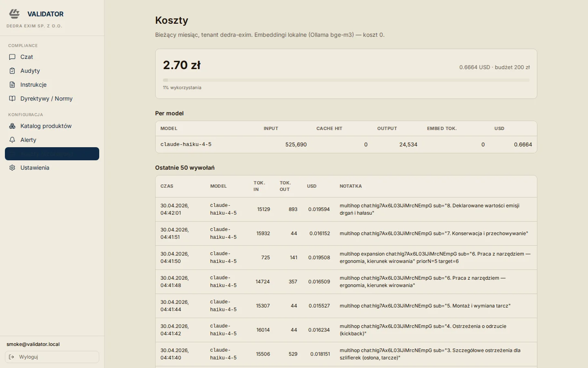This screenshot has width=588, height=368.
Task: Open Ustawienia via the gear icon
Action: click(12, 168)
